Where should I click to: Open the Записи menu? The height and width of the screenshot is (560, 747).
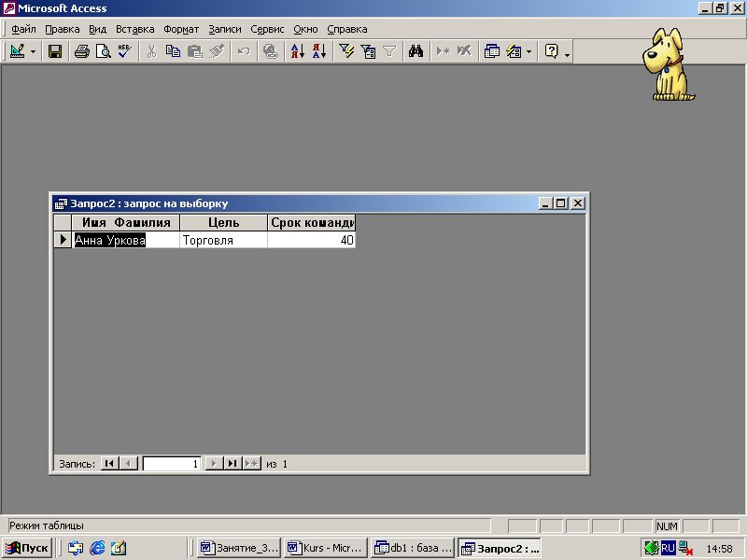pos(225,29)
